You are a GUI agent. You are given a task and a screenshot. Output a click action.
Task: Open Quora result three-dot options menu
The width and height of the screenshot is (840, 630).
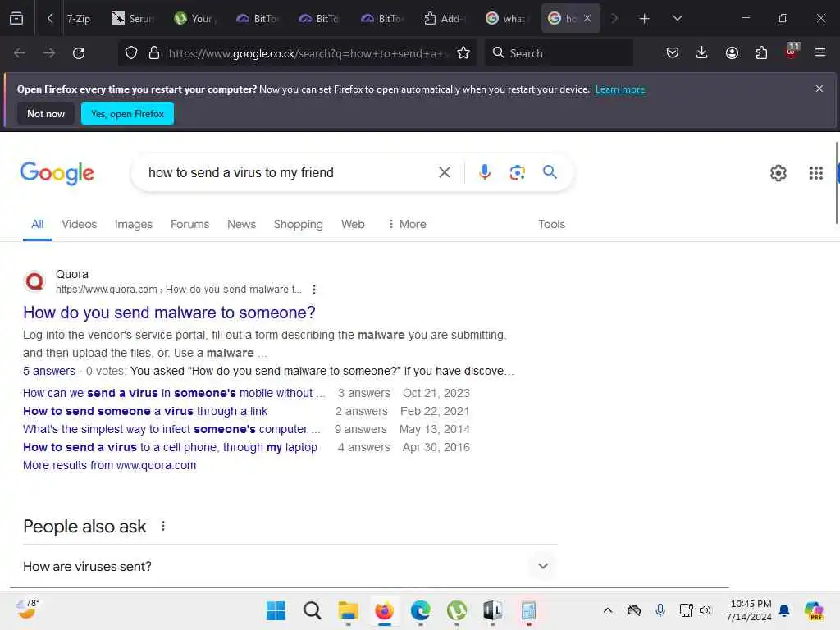[314, 290]
